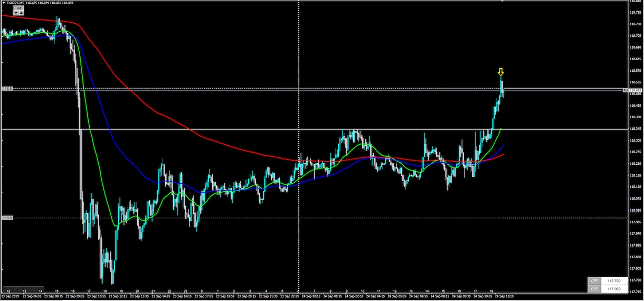Image resolution: width=644 pixels, height=301 pixels.
Task: Toggle the OFF button beside 118.780
Action: [x=594, y=281]
